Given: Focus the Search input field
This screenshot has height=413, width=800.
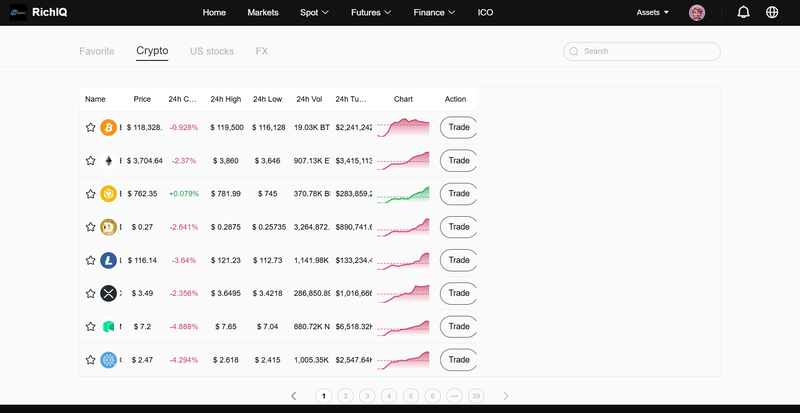Looking at the screenshot, I should (642, 51).
